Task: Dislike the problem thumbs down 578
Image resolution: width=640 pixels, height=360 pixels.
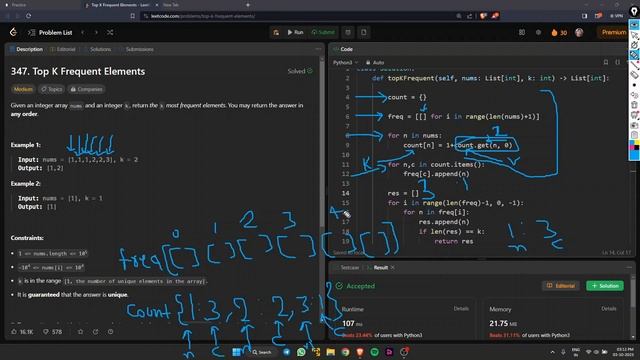Action: click(x=53, y=331)
